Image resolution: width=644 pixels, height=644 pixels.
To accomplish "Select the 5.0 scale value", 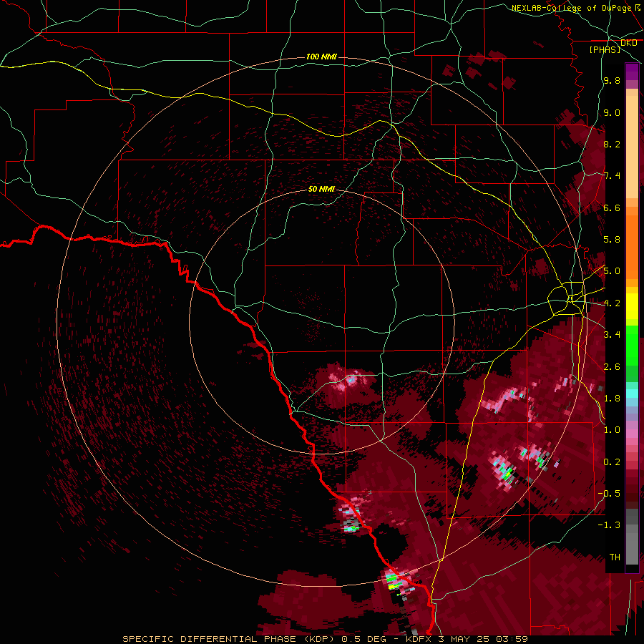I will (x=612, y=271).
